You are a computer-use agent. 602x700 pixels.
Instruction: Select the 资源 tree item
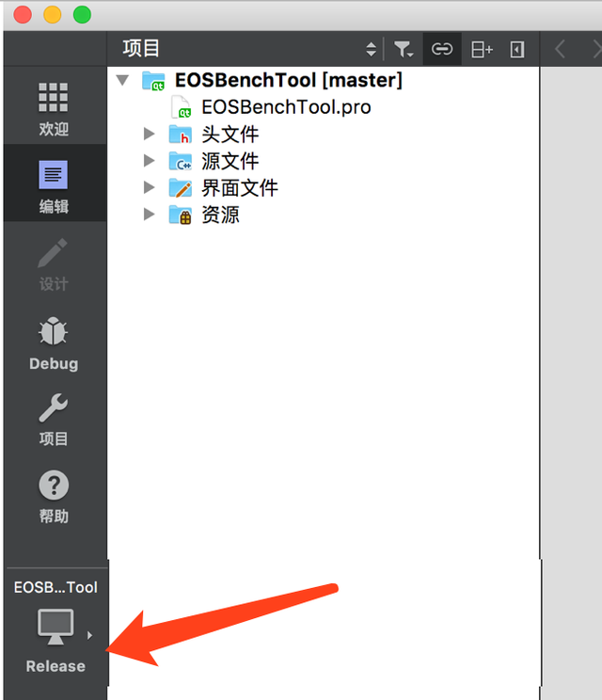click(220, 215)
